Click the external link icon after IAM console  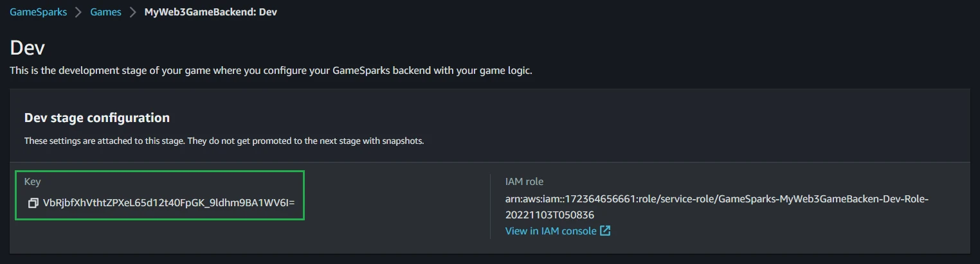[x=605, y=231]
